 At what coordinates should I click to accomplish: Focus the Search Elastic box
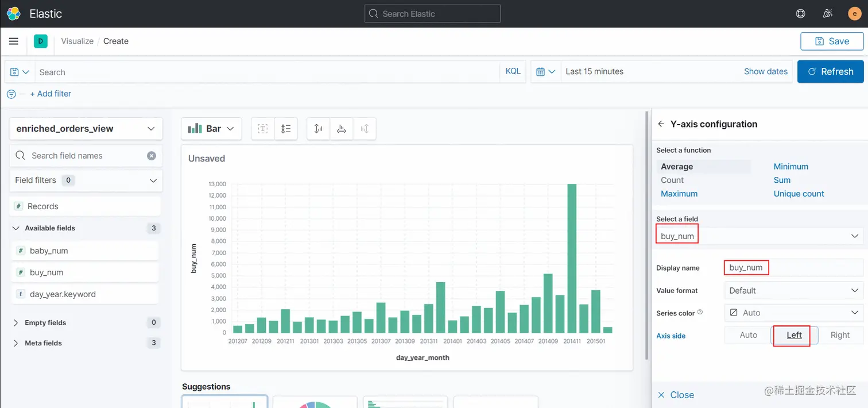(x=432, y=14)
